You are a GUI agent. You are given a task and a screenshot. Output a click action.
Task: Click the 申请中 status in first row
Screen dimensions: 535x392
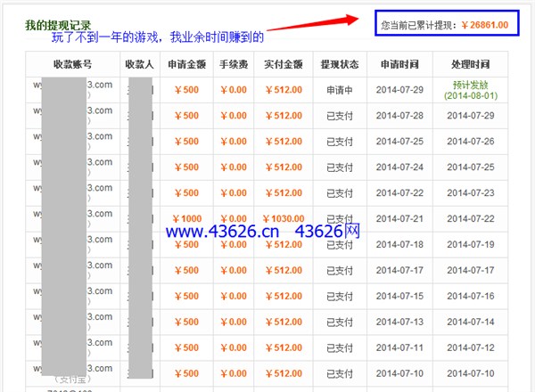tap(339, 90)
